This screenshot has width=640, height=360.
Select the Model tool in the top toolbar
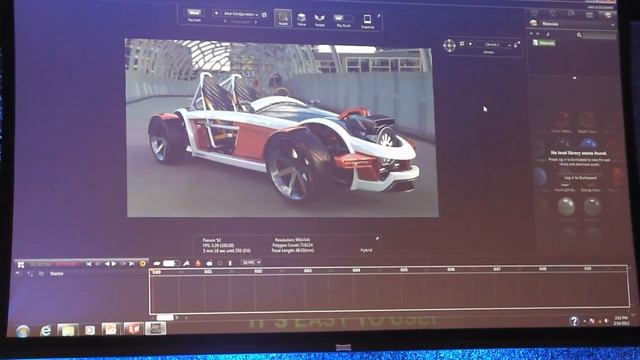[x=283, y=18]
